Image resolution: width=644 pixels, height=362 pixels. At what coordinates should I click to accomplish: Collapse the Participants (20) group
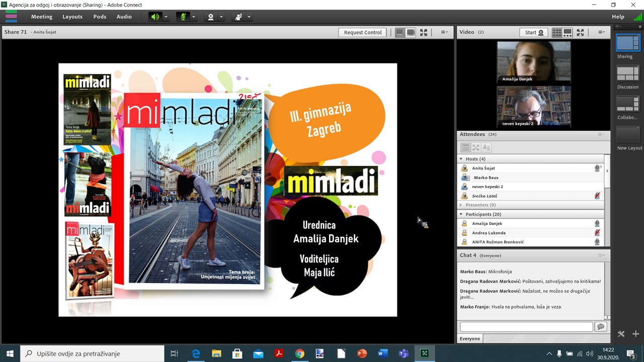pos(461,214)
